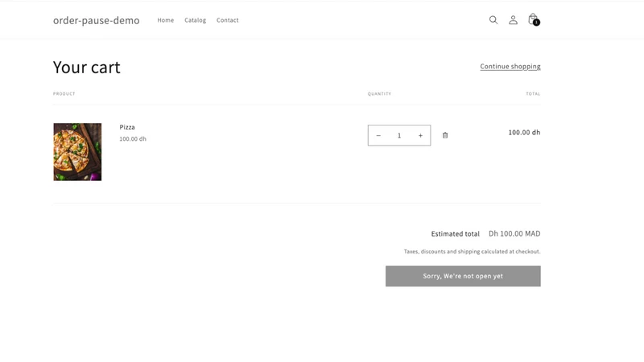
Task: Increase Pizza quantity with plus button
Action: point(420,135)
